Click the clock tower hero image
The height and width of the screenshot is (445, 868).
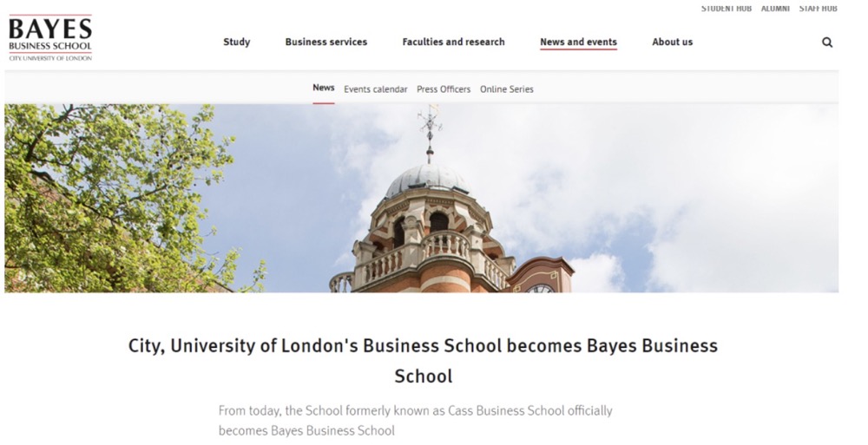pyautogui.click(x=421, y=198)
